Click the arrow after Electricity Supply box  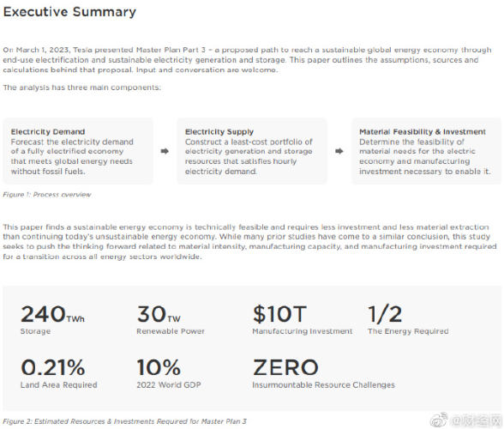339,151
